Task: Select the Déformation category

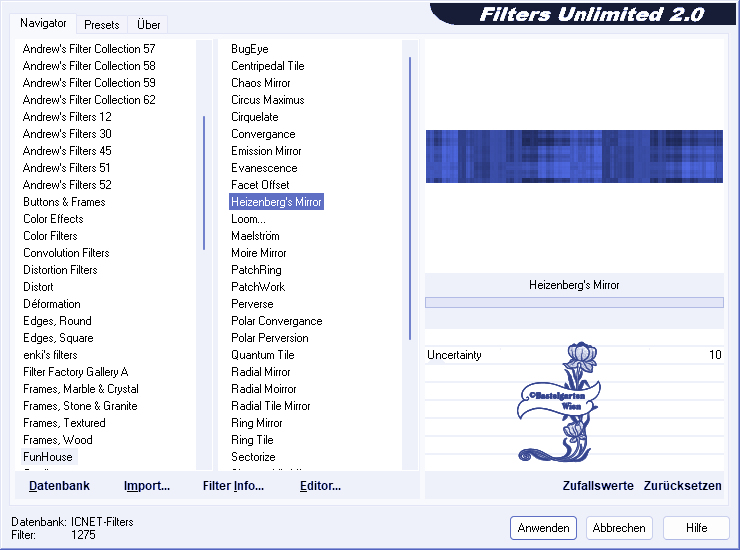Action: coord(51,304)
